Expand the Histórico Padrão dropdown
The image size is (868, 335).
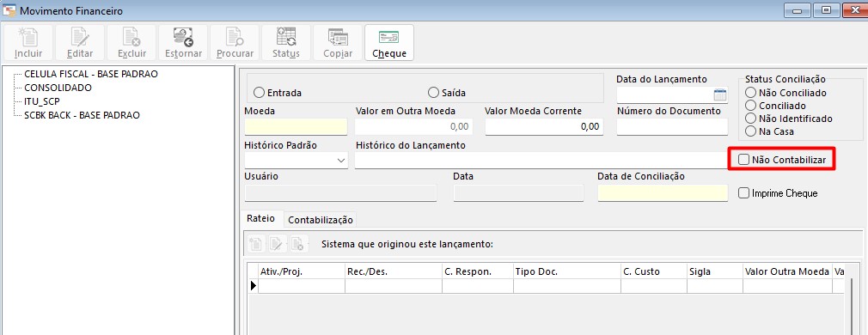[340, 161]
